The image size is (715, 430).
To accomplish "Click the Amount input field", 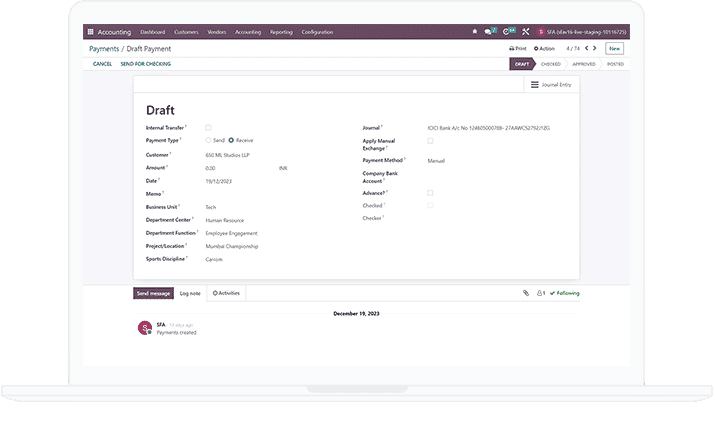I will coord(240,168).
